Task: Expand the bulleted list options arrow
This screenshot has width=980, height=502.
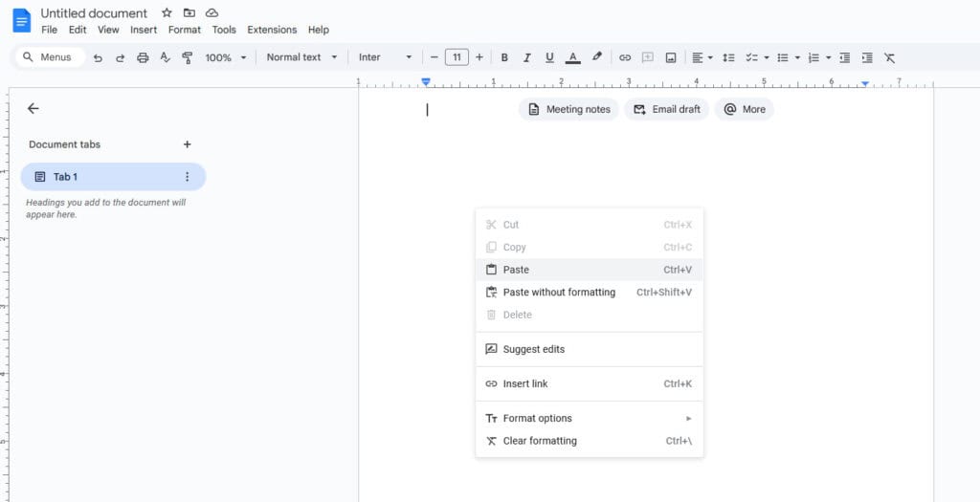Action: tap(797, 57)
